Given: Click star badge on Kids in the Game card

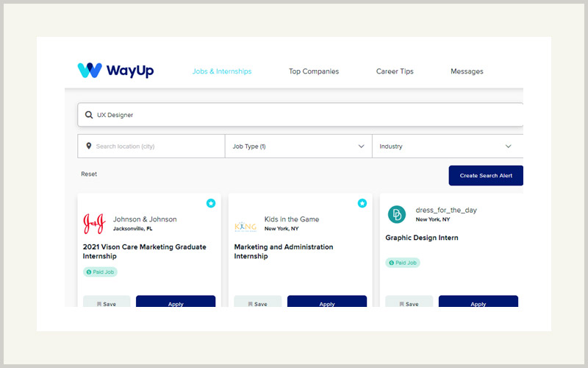Looking at the screenshot, I should click(x=362, y=203).
